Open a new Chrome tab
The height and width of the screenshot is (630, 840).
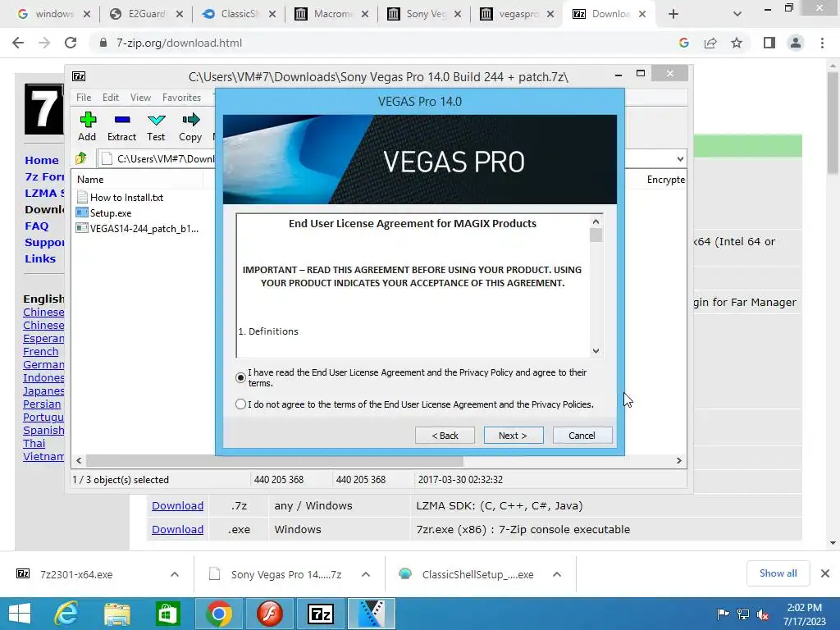[673, 14]
